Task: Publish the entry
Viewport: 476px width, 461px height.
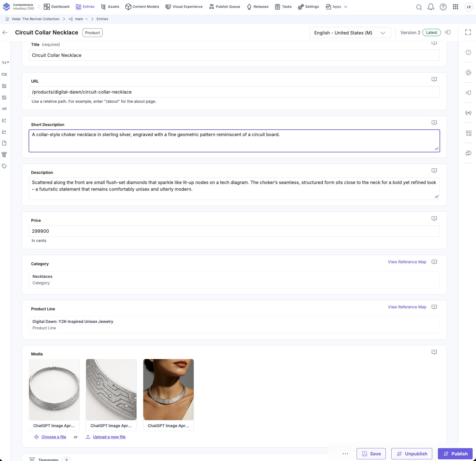Action: pyautogui.click(x=455, y=454)
